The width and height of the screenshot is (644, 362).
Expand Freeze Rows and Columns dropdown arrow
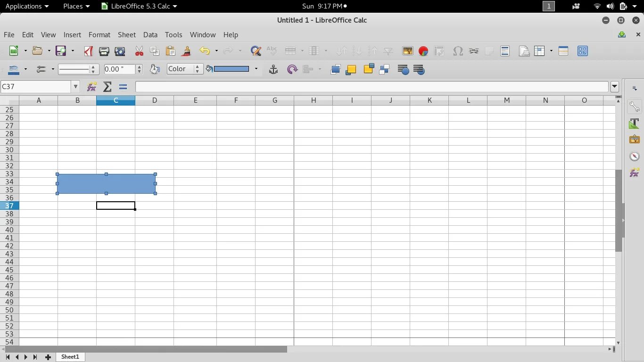point(551,51)
